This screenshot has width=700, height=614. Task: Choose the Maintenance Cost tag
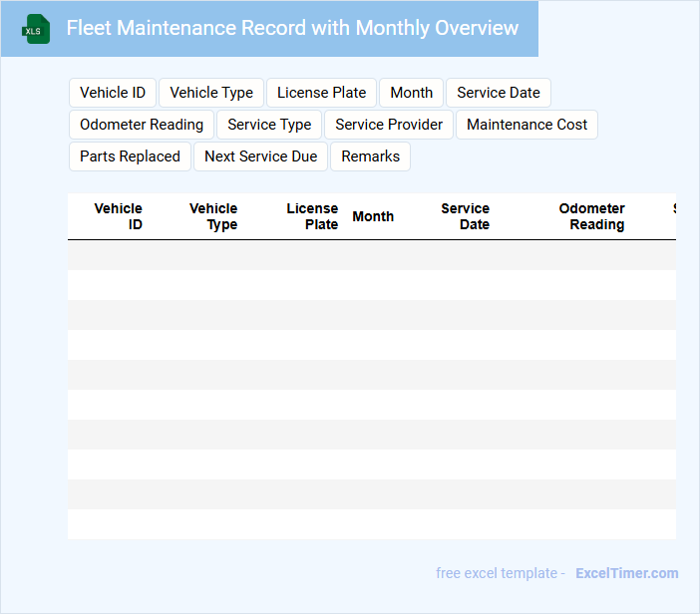point(526,125)
